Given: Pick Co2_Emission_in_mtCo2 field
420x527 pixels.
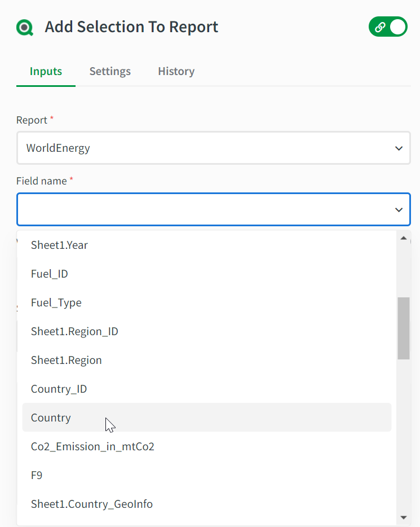Looking at the screenshot, I should pyautogui.click(x=92, y=446).
